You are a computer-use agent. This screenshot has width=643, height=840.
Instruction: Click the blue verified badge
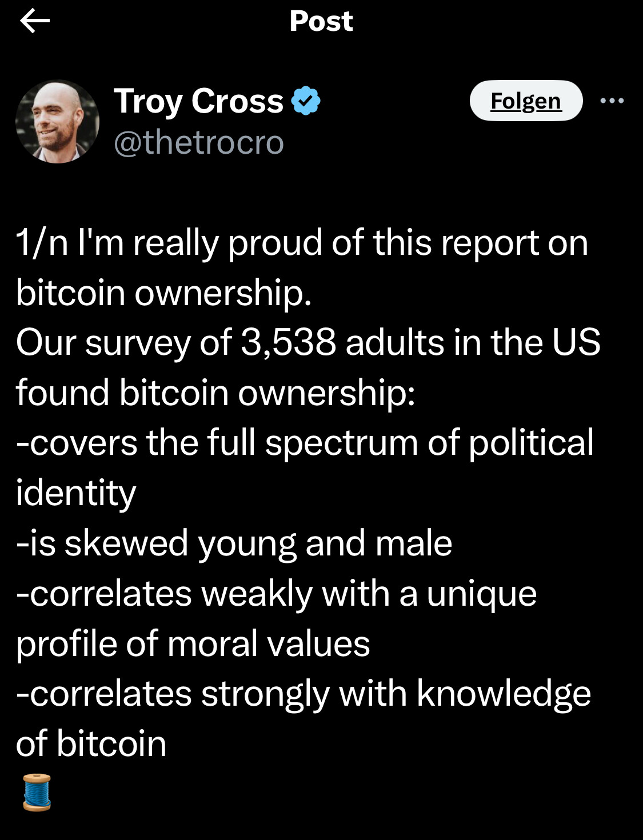click(x=306, y=101)
